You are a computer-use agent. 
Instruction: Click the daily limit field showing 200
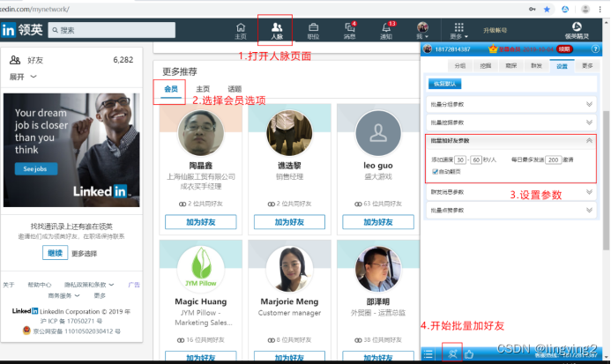pos(554,160)
